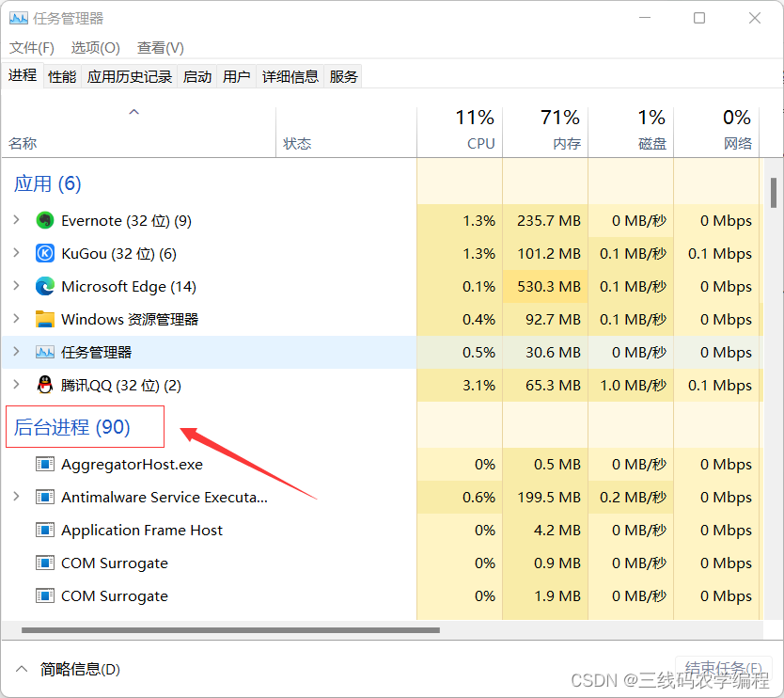Click the sort arrow above 名称 column
The width and height of the screenshot is (784, 698).
point(134,112)
